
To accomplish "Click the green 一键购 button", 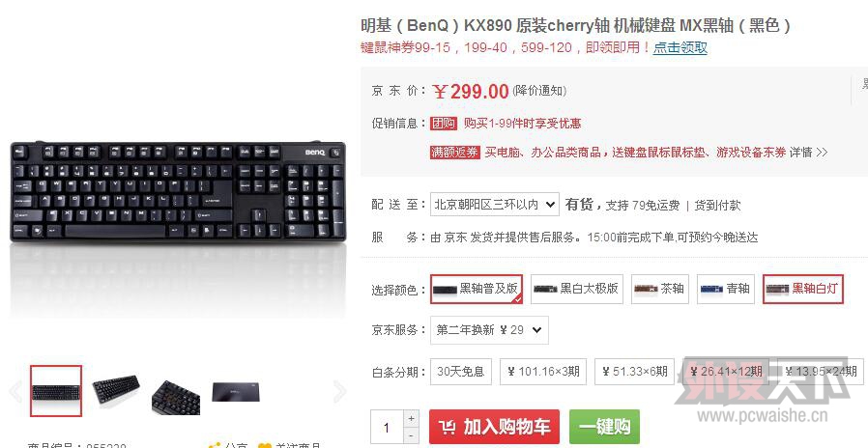I will click(x=604, y=427).
